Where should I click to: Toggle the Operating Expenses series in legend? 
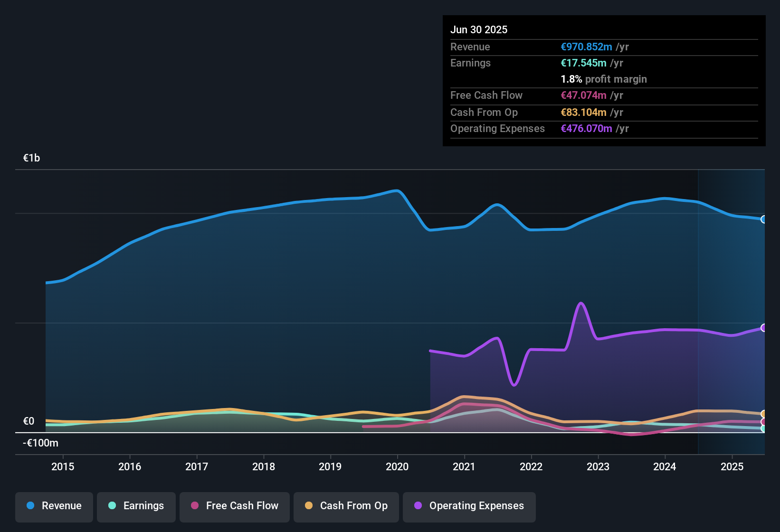pos(469,506)
